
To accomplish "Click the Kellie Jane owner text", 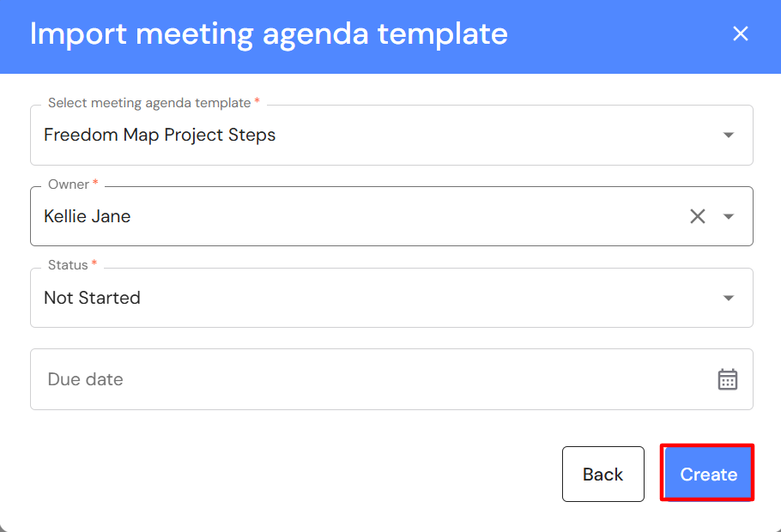I will (88, 216).
